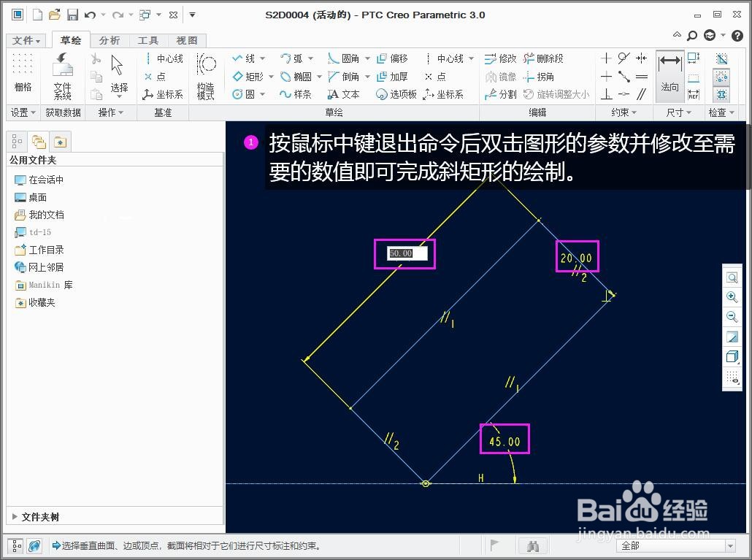752x560 pixels.
Task: Toggle navigator panel display in status bar
Action: click(16, 545)
